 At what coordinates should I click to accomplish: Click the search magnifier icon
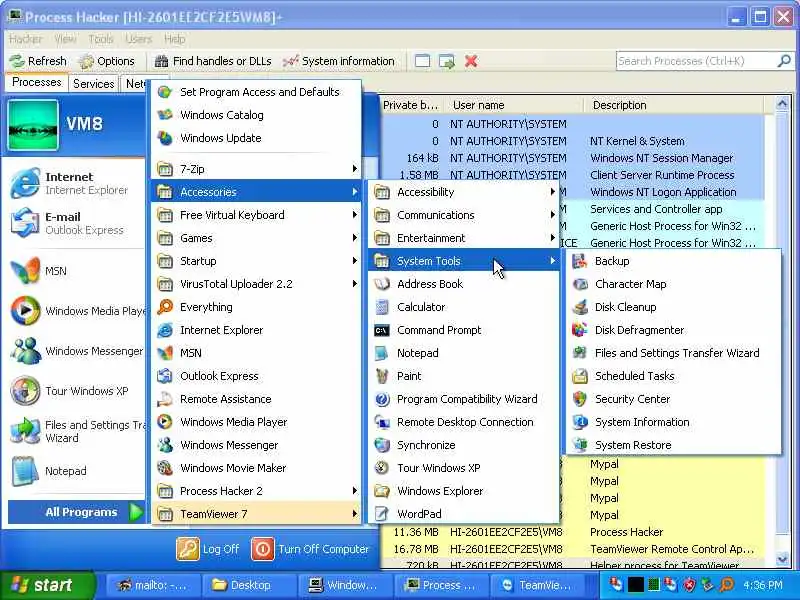[x=783, y=61]
